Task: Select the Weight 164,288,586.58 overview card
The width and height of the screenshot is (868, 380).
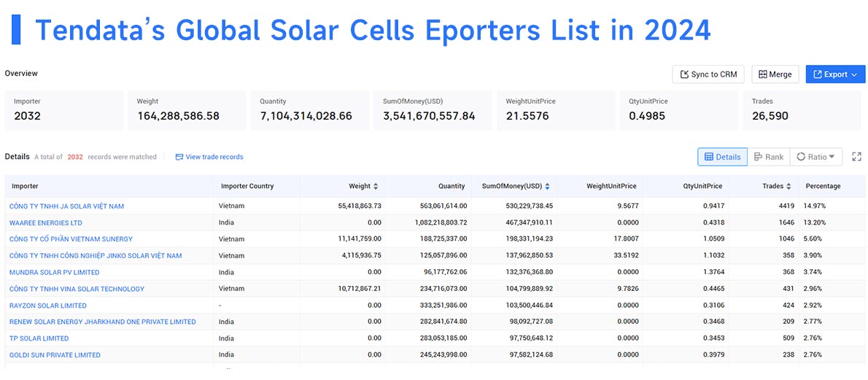Action: point(187,110)
